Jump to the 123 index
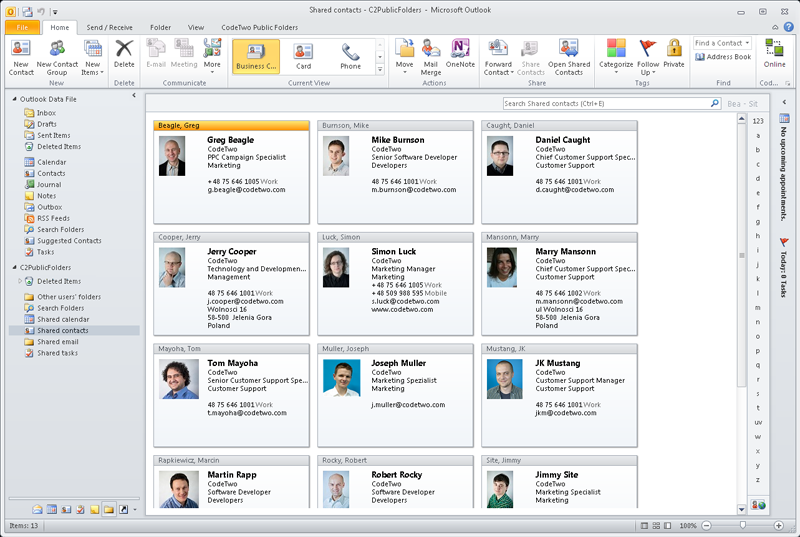Viewport: 800px width, 537px height. [x=758, y=121]
